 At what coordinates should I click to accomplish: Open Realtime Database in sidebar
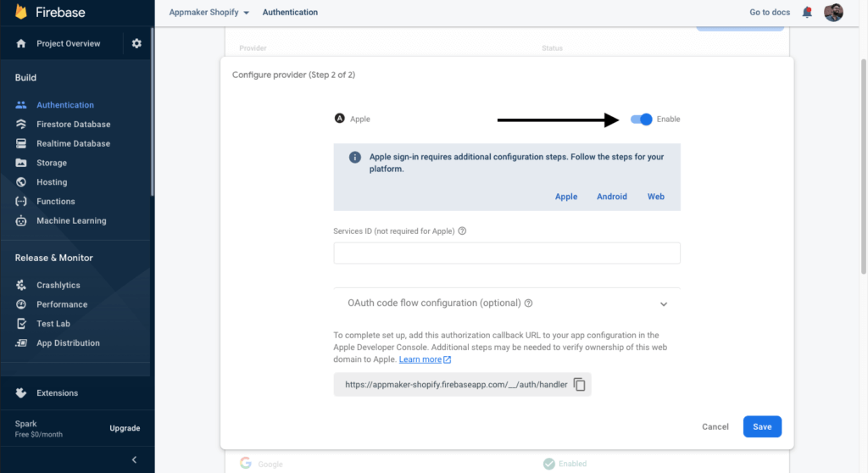(x=75, y=143)
